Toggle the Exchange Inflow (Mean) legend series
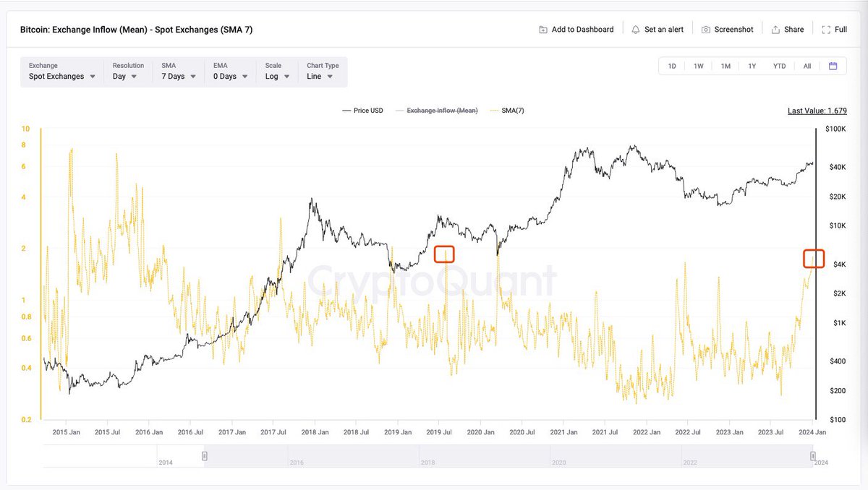 [x=437, y=111]
